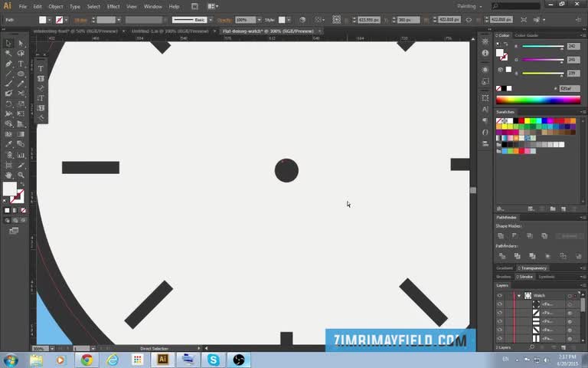The image size is (588, 368).
Task: Open the Effect menu
Action: 113,6
